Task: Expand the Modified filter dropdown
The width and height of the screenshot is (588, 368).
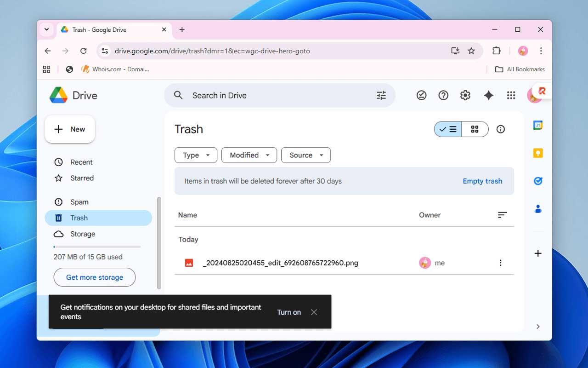Action: pyautogui.click(x=249, y=155)
